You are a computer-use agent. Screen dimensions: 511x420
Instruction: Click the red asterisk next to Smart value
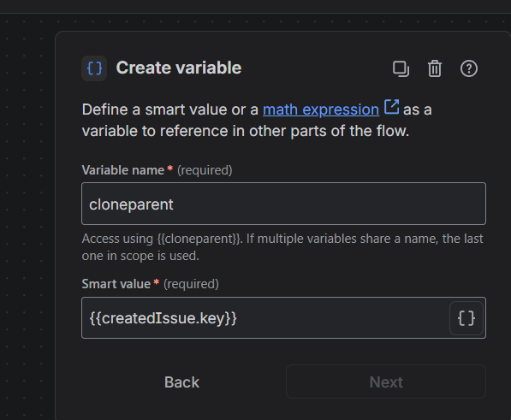(157, 282)
